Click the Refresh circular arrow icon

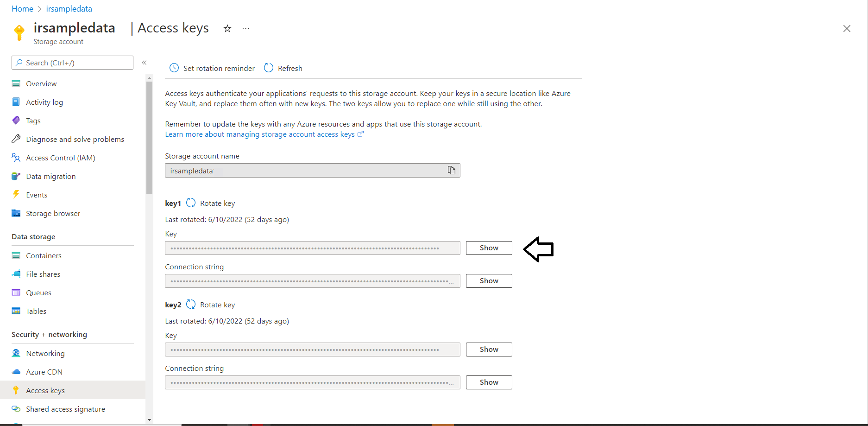tap(269, 68)
